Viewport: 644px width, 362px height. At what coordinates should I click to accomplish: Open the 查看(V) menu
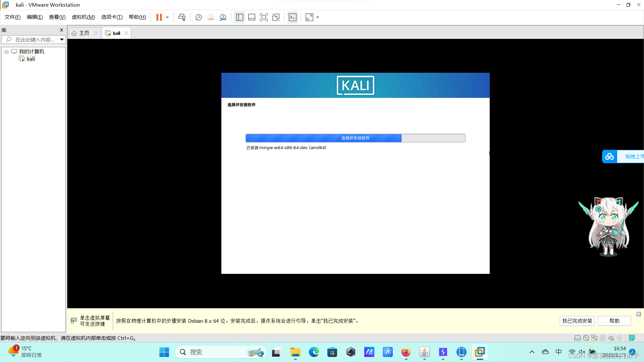57,17
